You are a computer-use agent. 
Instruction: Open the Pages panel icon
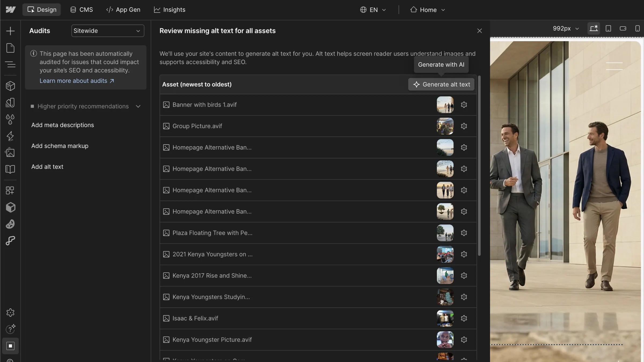tap(10, 48)
